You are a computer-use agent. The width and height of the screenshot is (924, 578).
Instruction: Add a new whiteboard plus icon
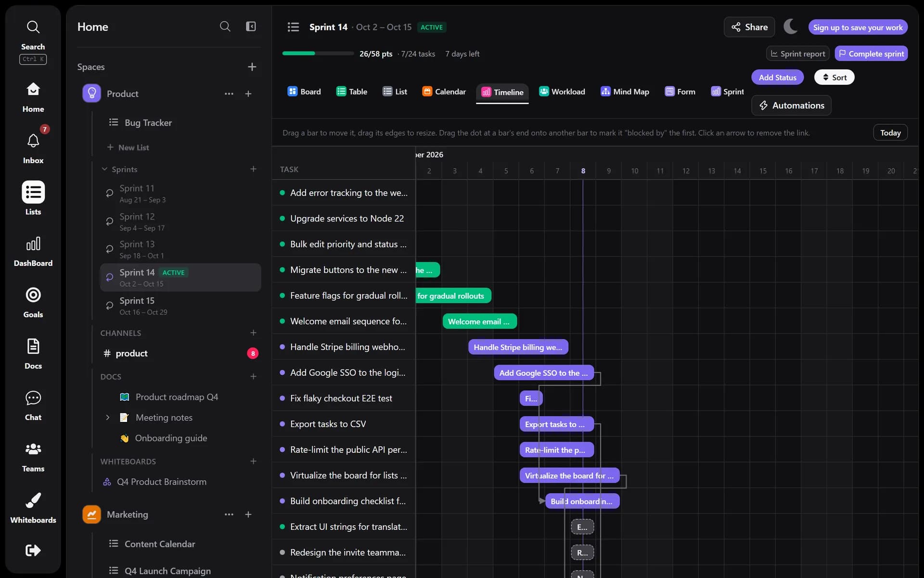pyautogui.click(x=253, y=461)
